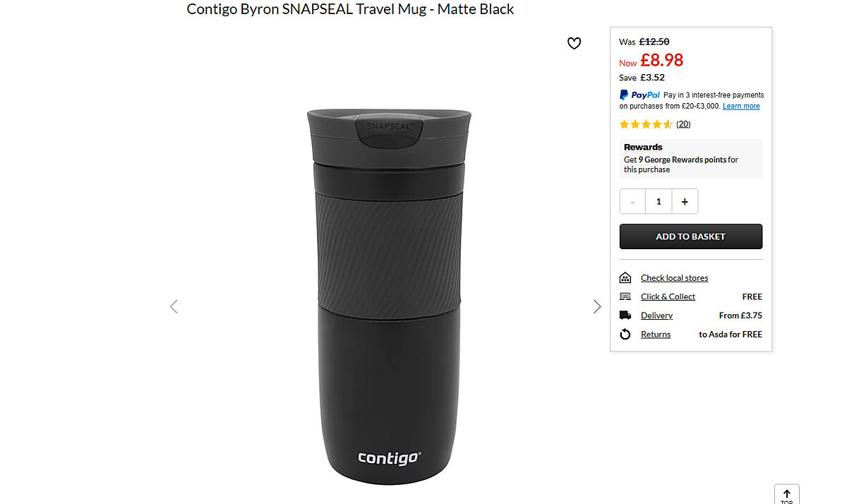Click the quantity input field
This screenshot has height=504, width=847.
click(x=659, y=201)
